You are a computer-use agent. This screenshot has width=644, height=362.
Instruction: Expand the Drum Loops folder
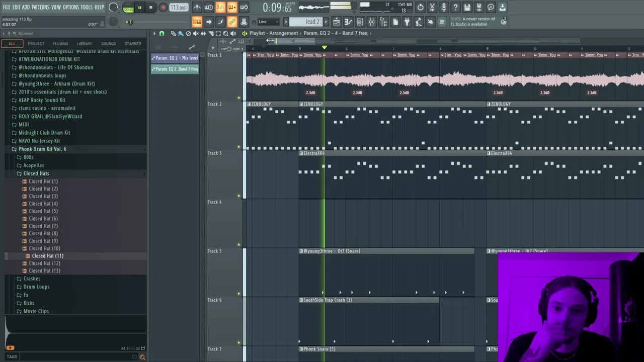coord(36,287)
